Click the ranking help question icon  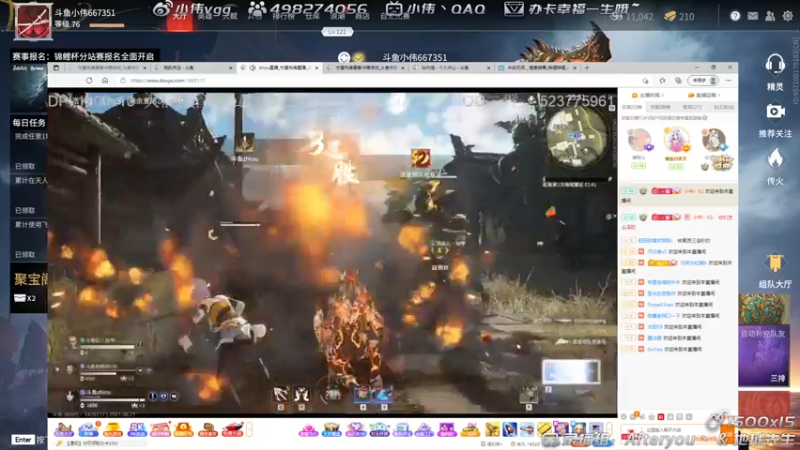[x=705, y=118]
